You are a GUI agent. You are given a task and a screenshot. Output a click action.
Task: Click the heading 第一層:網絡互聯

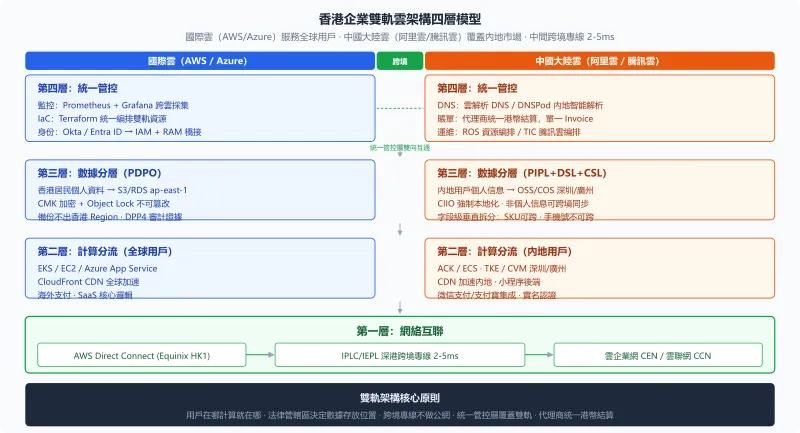[399, 331]
